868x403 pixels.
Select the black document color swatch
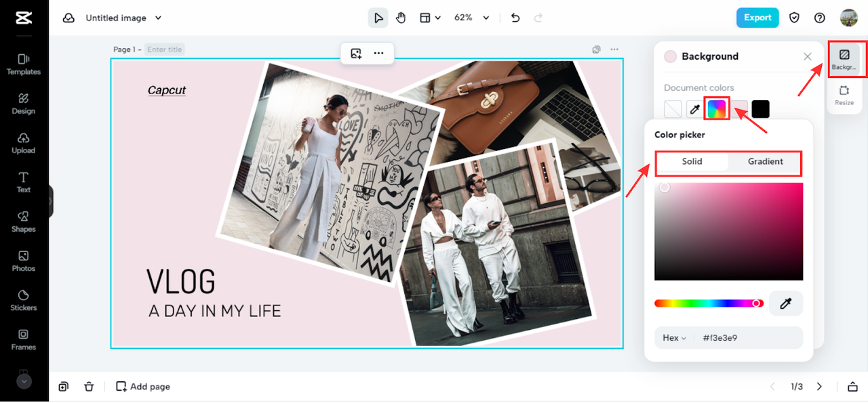pyautogui.click(x=761, y=109)
